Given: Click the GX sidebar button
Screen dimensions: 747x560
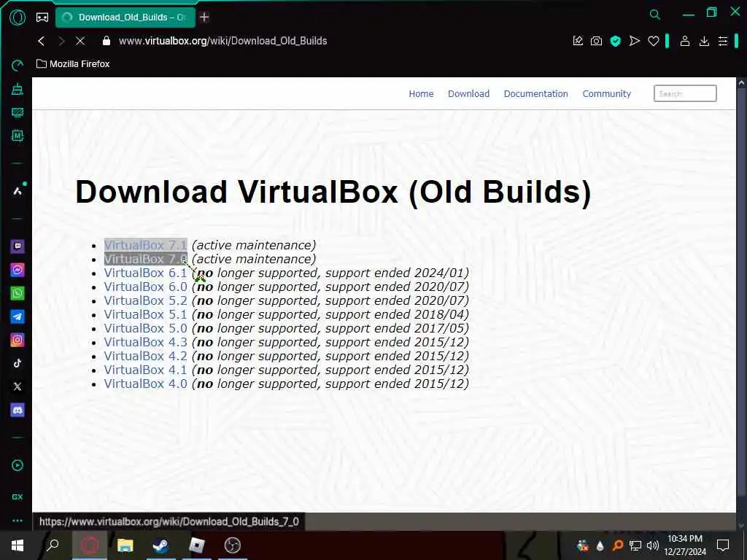Looking at the screenshot, I should pos(18,497).
